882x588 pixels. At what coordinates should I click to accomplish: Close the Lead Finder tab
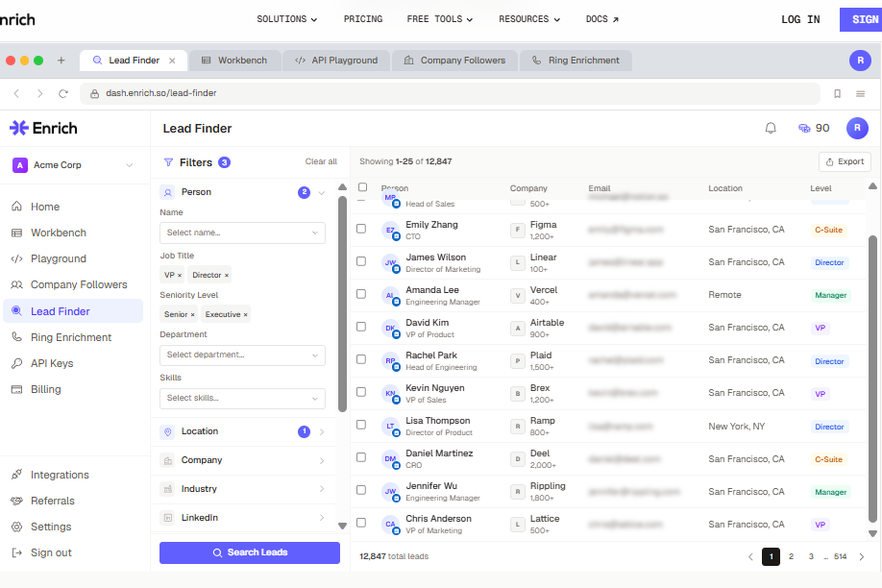(172, 61)
